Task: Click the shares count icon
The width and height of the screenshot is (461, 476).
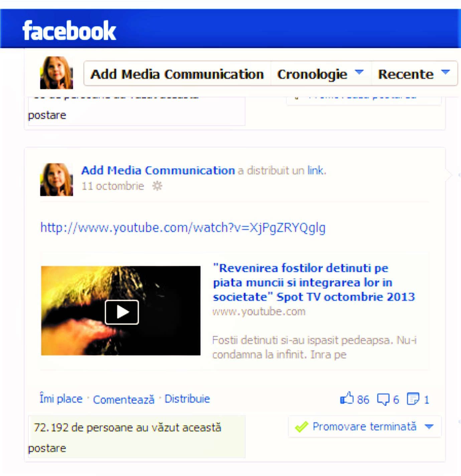Action: 413,399
